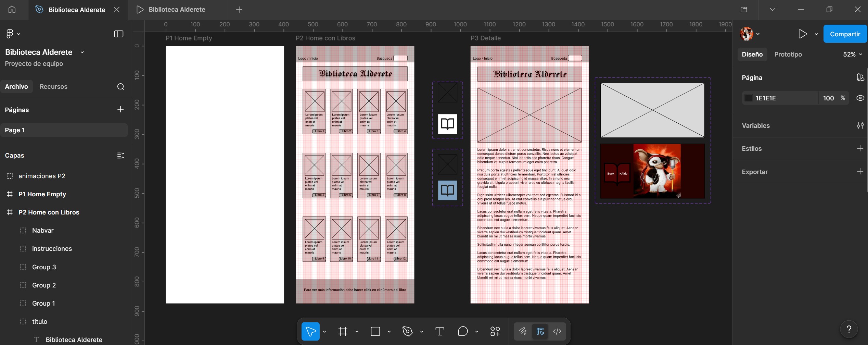Open the Recursos tab

tap(53, 87)
